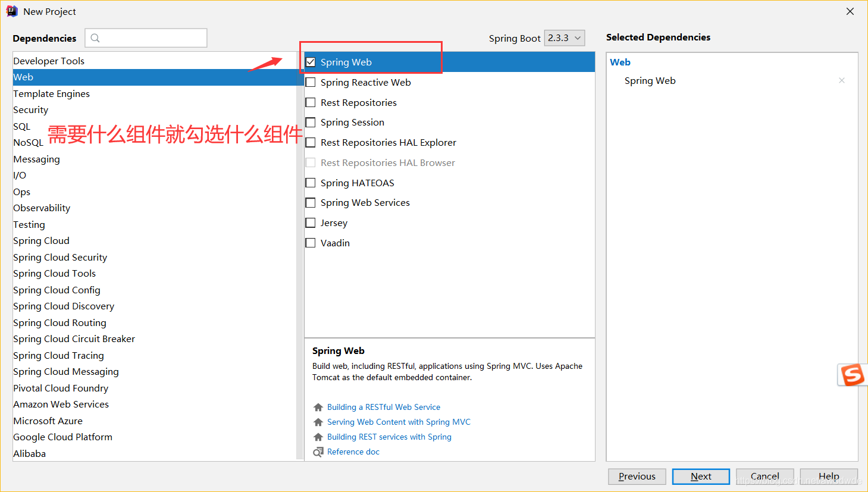Click the search magnifier icon in Dependencies
This screenshot has width=868, height=492.
pos(95,38)
